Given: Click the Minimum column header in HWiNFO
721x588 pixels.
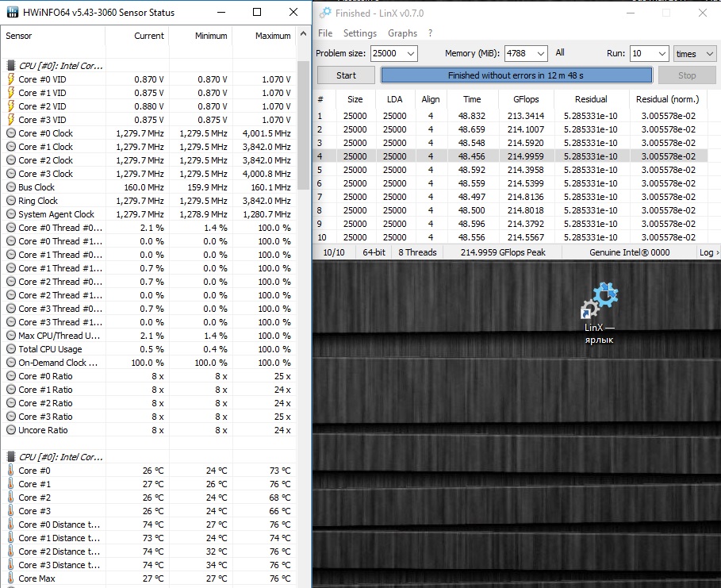Looking at the screenshot, I should [201, 36].
